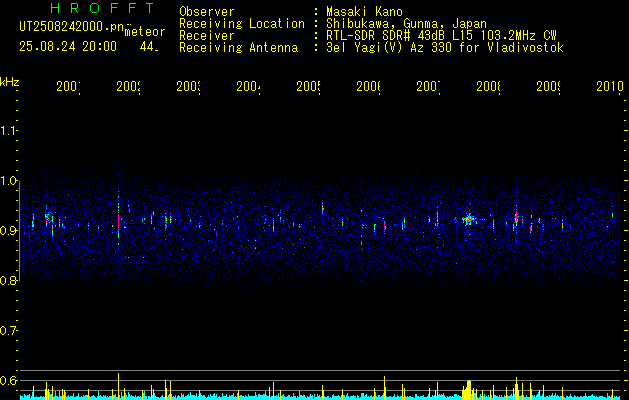Select the file name UT2508242000.pn

[x=72, y=27]
